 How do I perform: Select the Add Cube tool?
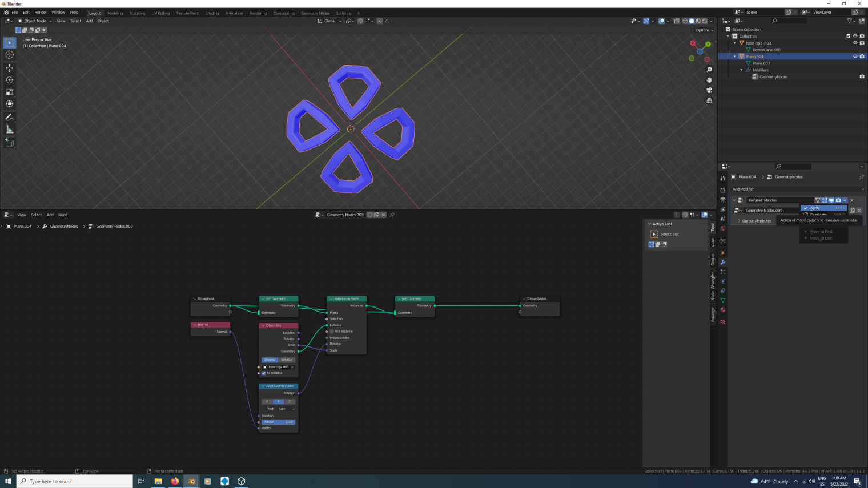point(10,143)
